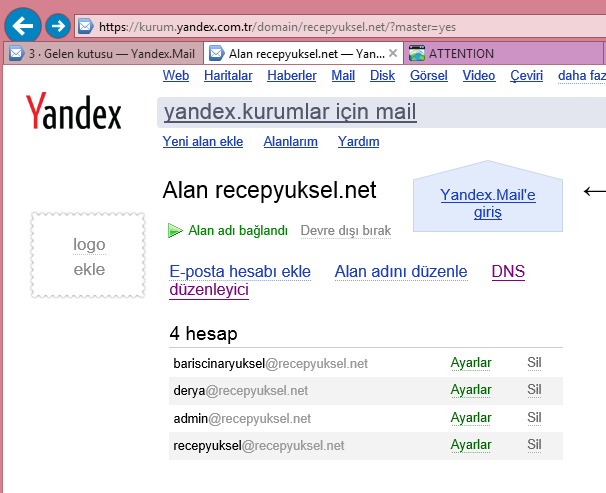Click Sil for derya account

coord(534,390)
